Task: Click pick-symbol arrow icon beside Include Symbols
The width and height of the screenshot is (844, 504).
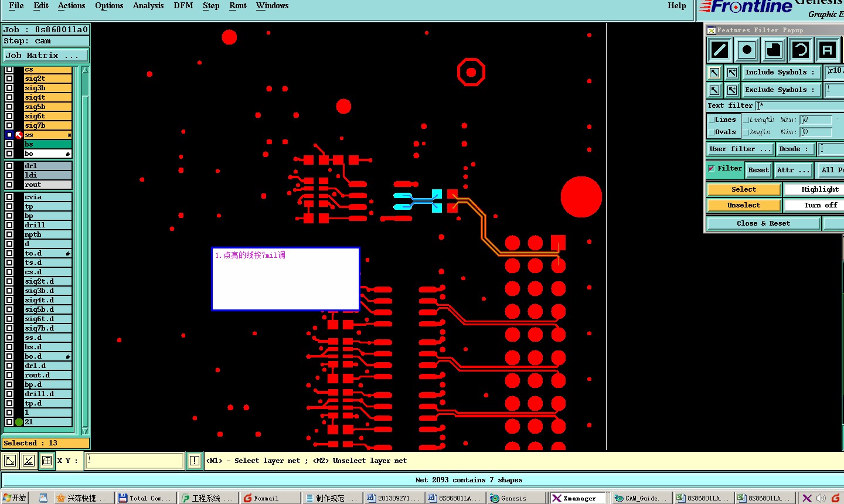Action: (714, 73)
